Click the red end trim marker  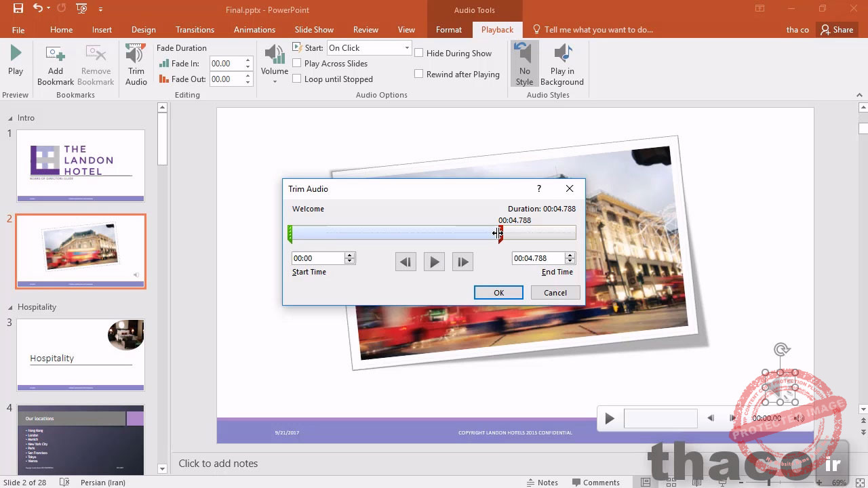pyautogui.click(x=500, y=234)
